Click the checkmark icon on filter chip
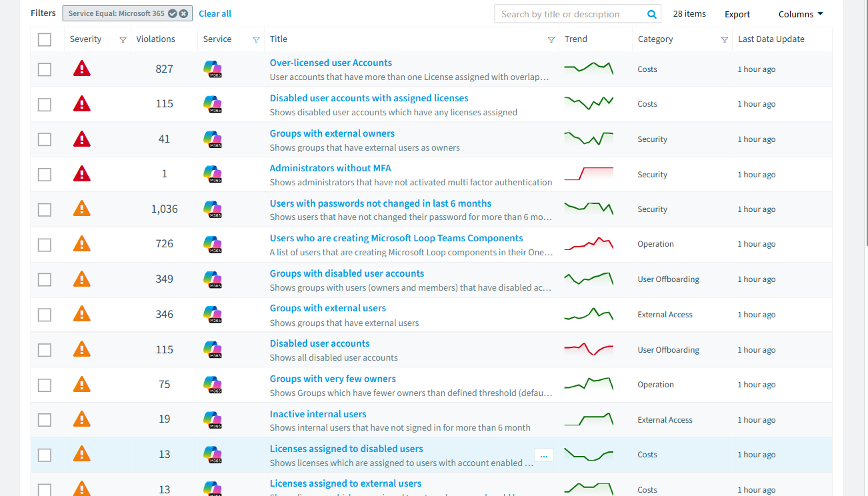The width and height of the screenshot is (868, 496). 173,13
